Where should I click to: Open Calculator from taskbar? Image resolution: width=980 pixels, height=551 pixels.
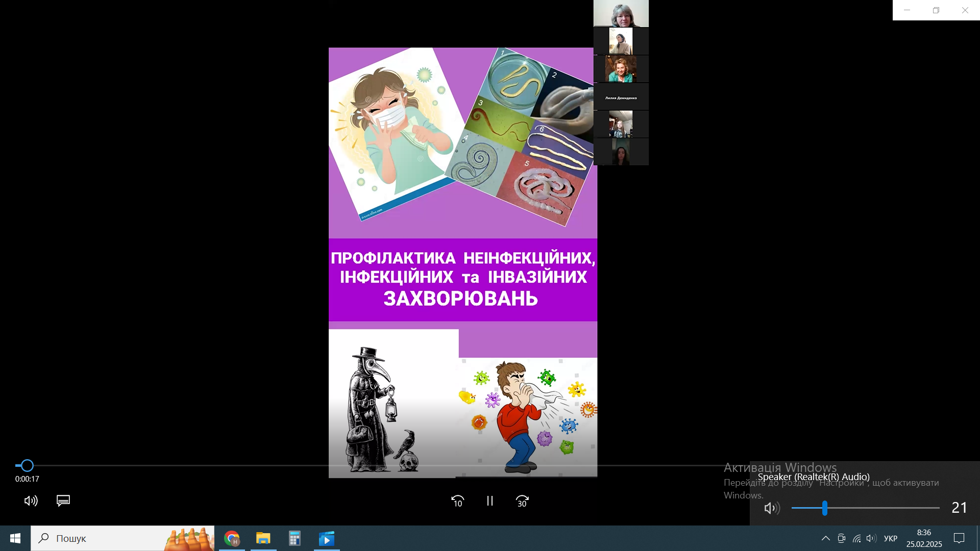point(295,538)
